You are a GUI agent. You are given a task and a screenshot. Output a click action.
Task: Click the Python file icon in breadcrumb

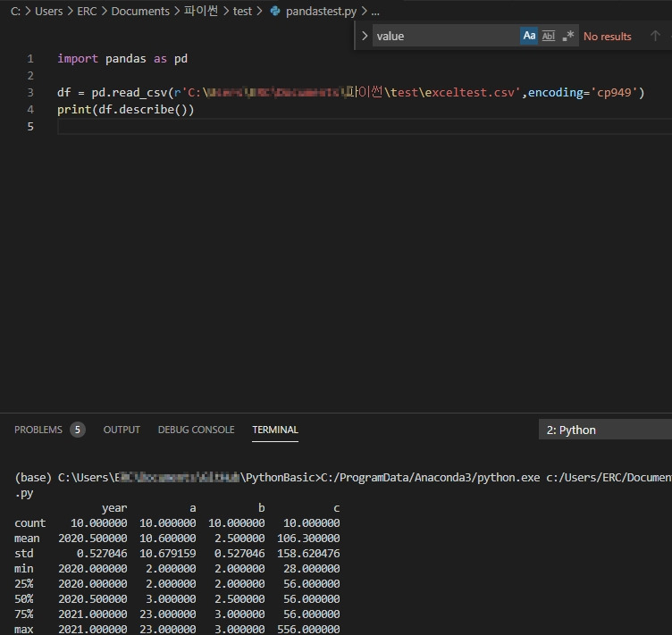click(275, 11)
